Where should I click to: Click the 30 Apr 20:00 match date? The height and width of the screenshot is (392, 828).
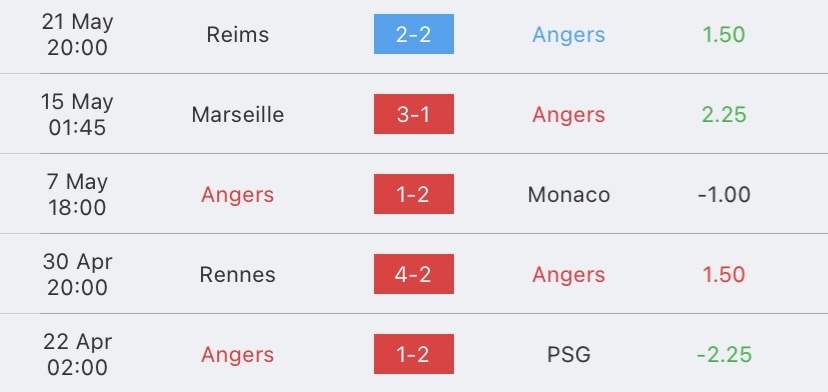pos(78,275)
